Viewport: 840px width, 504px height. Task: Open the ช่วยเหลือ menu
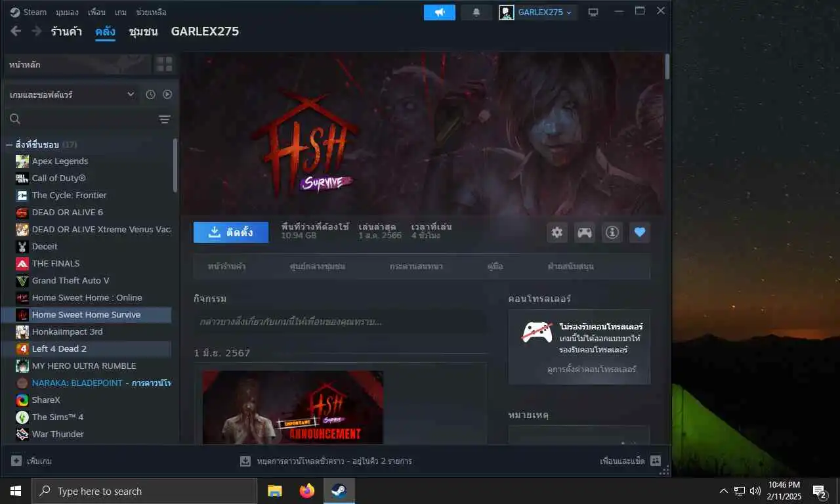point(151,12)
